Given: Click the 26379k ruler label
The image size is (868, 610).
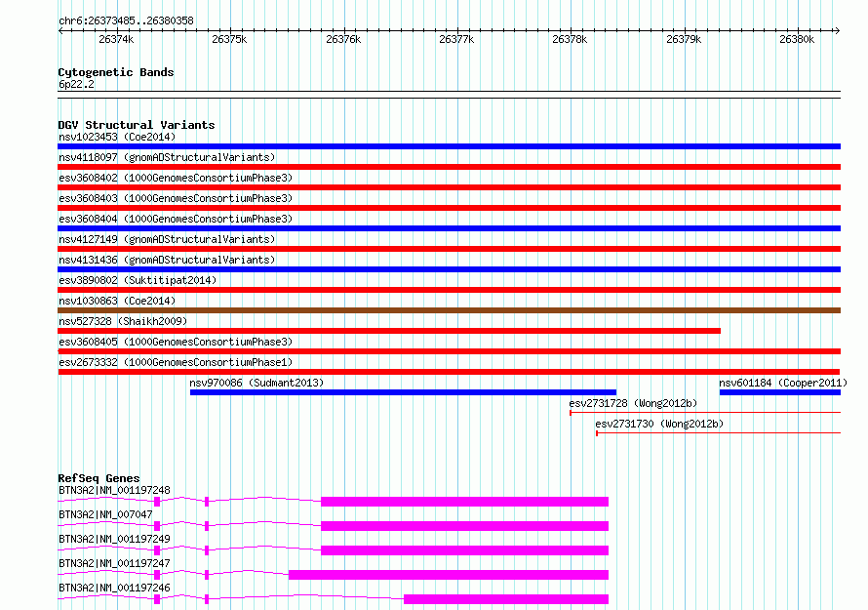Looking at the screenshot, I should [684, 39].
